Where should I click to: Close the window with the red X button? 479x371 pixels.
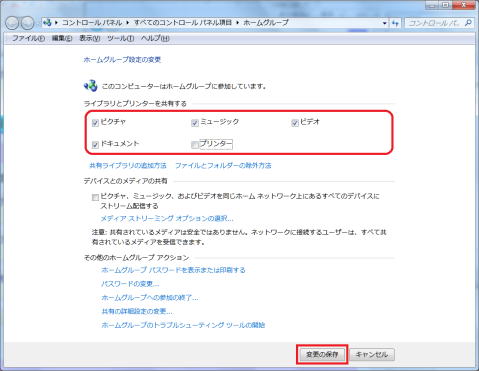[x=464, y=4]
